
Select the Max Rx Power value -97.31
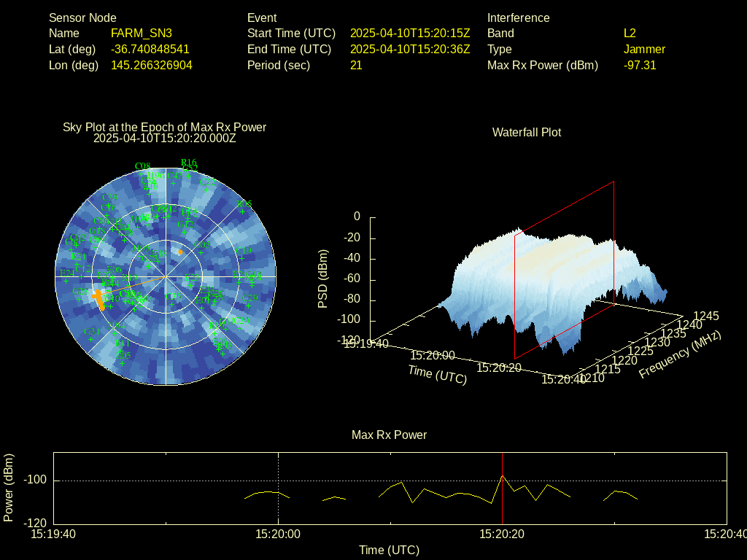(640, 66)
